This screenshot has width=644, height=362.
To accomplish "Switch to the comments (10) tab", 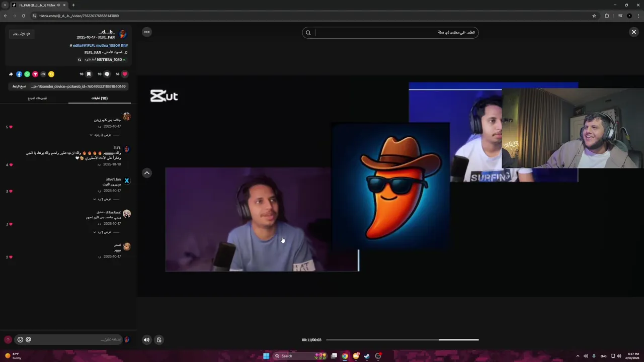I will (x=99, y=98).
